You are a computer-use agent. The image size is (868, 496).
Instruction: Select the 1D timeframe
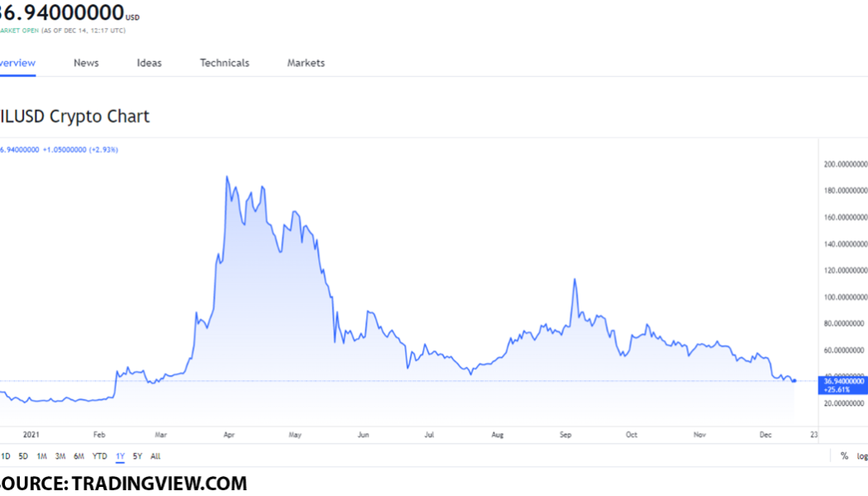(x=4, y=455)
